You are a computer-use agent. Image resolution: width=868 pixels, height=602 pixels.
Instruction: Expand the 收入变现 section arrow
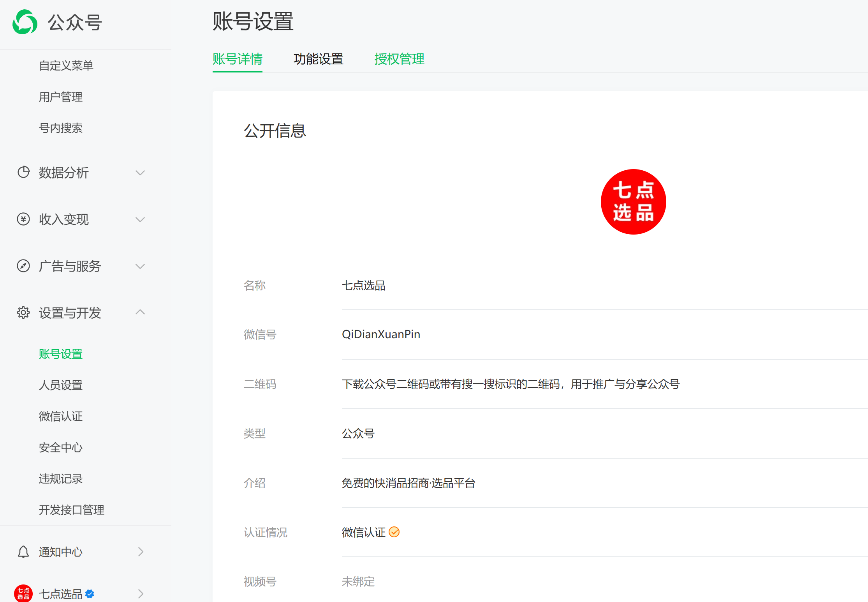140,219
